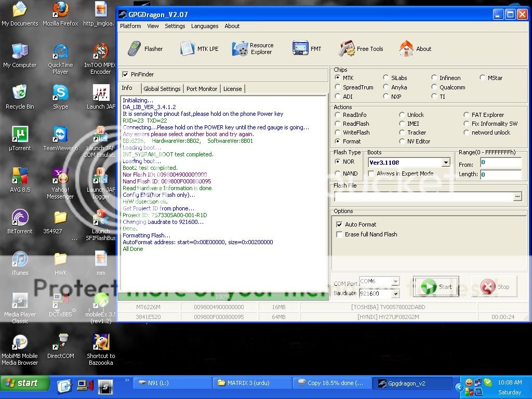Open the Baudrate dropdown
532x399 pixels.
395,294
